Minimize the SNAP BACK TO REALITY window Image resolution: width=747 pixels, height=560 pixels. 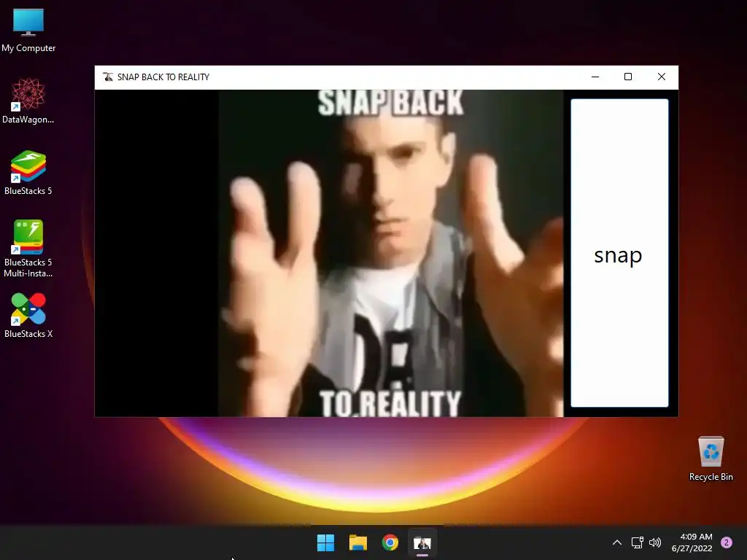pyautogui.click(x=595, y=77)
